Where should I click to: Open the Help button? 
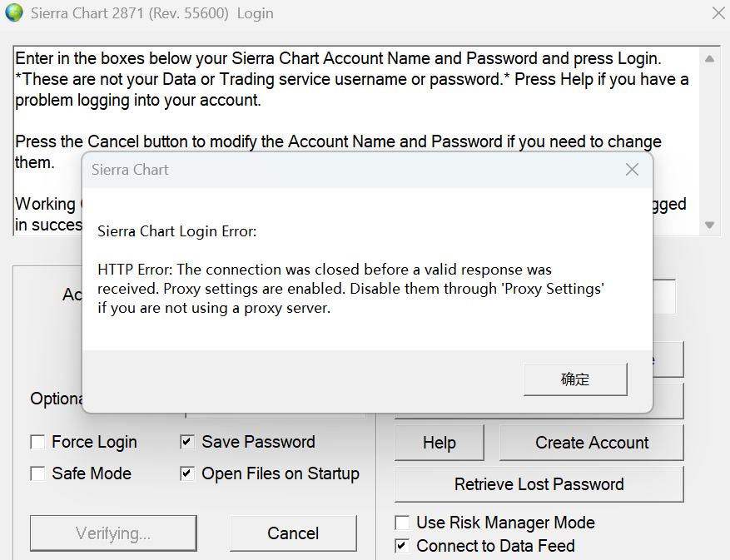(439, 443)
